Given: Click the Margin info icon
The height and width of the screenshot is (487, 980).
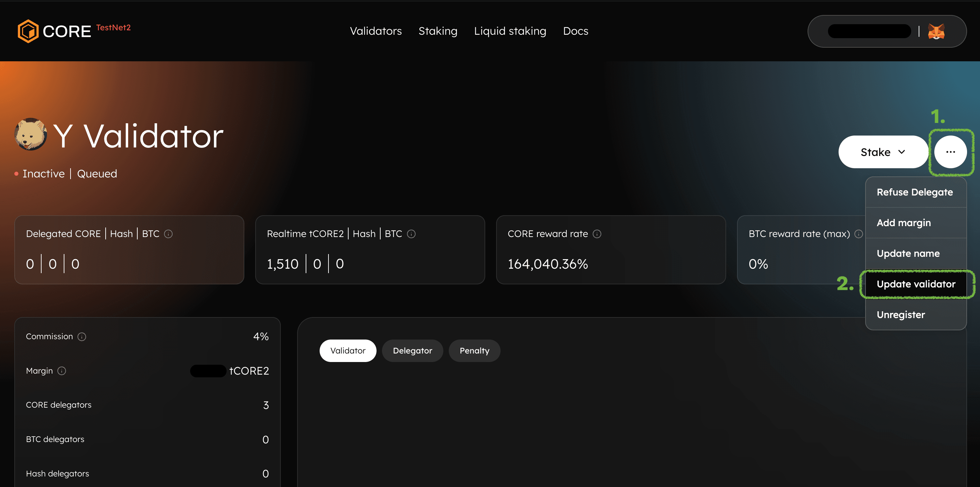Looking at the screenshot, I should [x=62, y=371].
